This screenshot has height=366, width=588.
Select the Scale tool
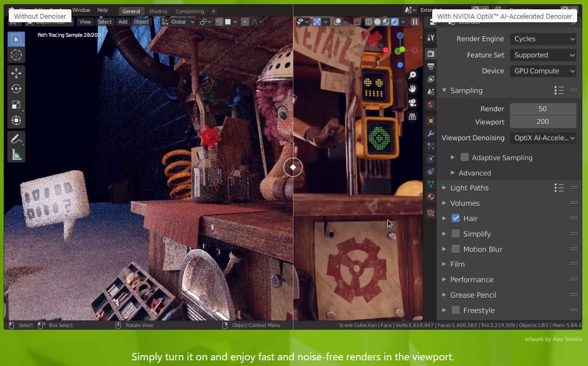click(16, 105)
